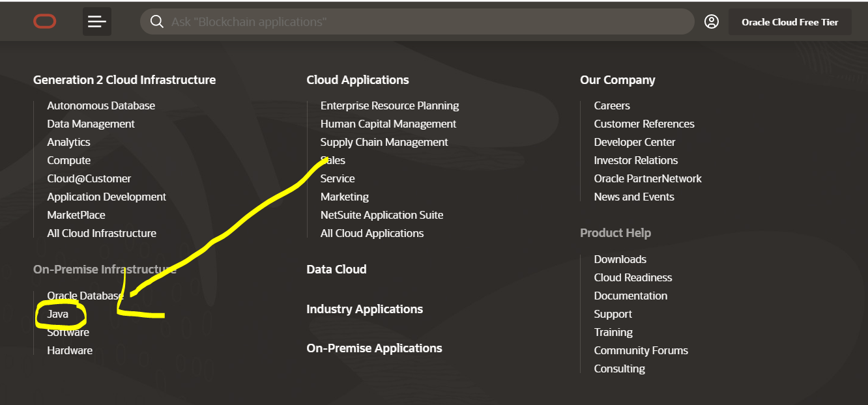Open Supply Chain Management link

pyautogui.click(x=384, y=142)
